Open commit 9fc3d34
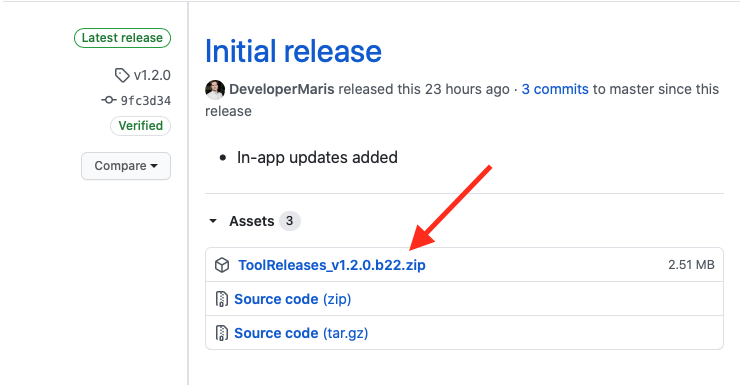This screenshot has height=385, width=743. tap(145, 101)
